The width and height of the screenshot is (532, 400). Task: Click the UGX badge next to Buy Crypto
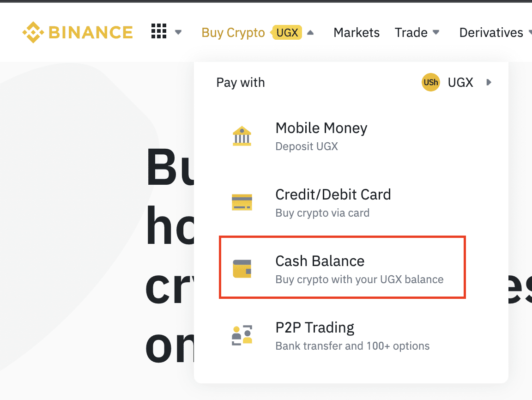point(287,32)
